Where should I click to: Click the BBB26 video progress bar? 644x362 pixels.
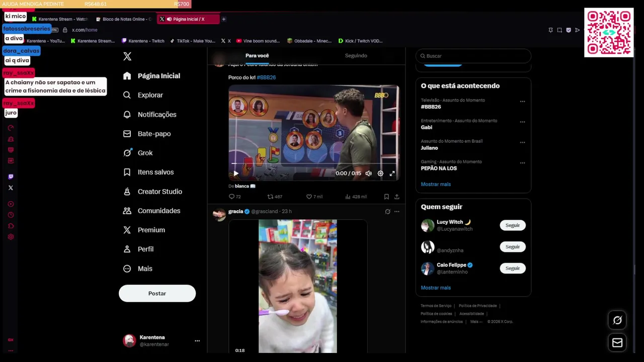tap(314, 164)
